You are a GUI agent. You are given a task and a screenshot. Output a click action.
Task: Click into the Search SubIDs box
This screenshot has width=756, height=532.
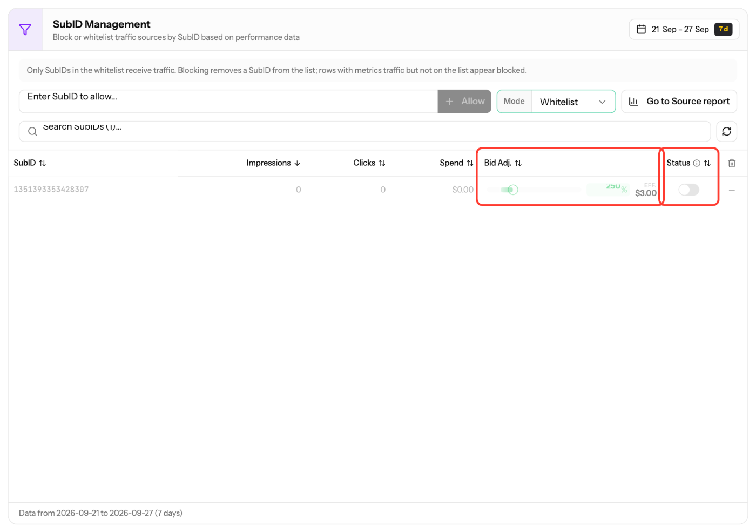point(364,131)
